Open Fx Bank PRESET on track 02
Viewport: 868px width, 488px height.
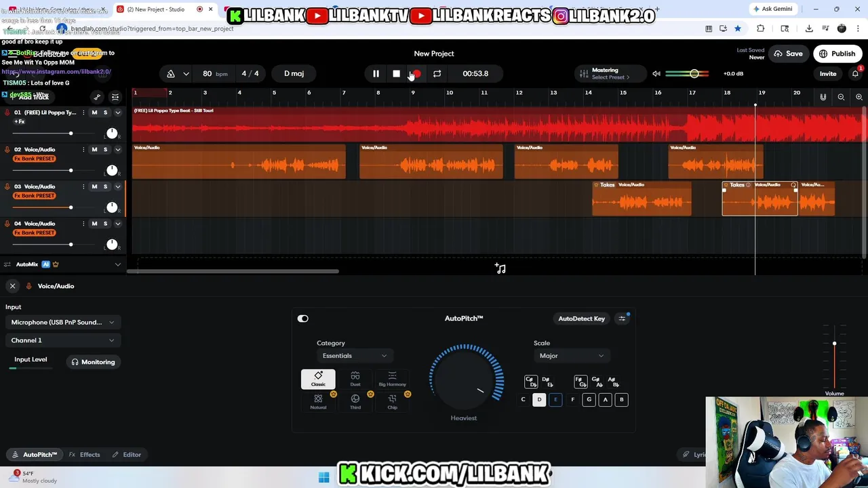coord(35,159)
